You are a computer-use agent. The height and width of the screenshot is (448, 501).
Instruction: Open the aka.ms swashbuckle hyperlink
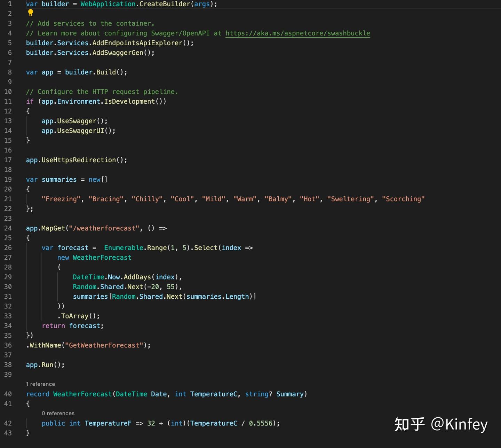(297, 33)
